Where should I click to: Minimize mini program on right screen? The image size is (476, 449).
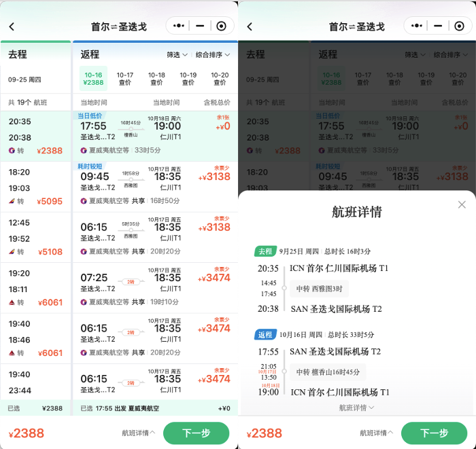pos(438,26)
